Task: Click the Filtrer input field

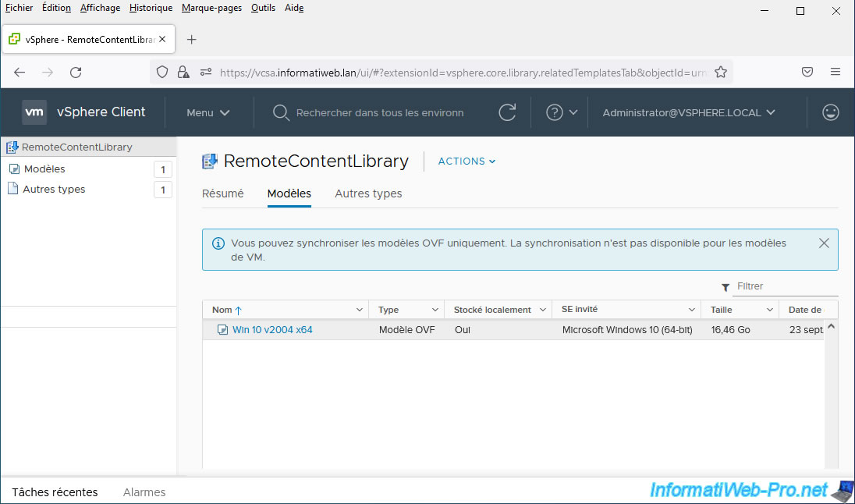Action: coord(785,286)
